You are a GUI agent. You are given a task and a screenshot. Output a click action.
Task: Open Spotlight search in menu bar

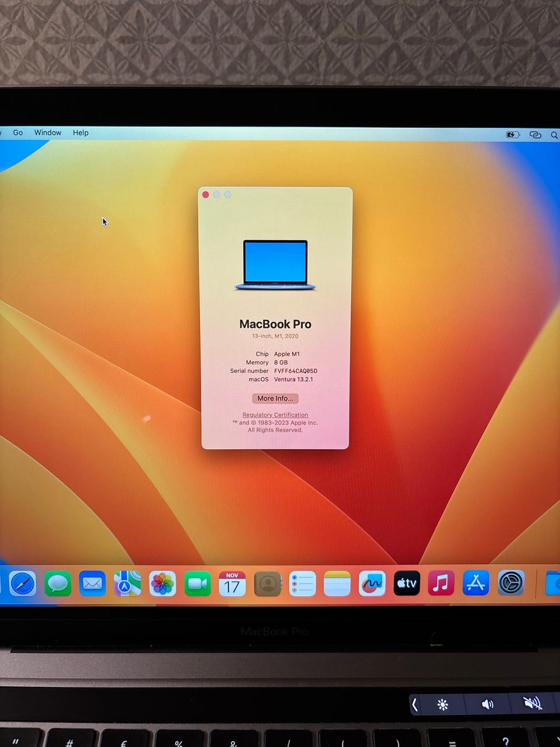pyautogui.click(x=554, y=135)
